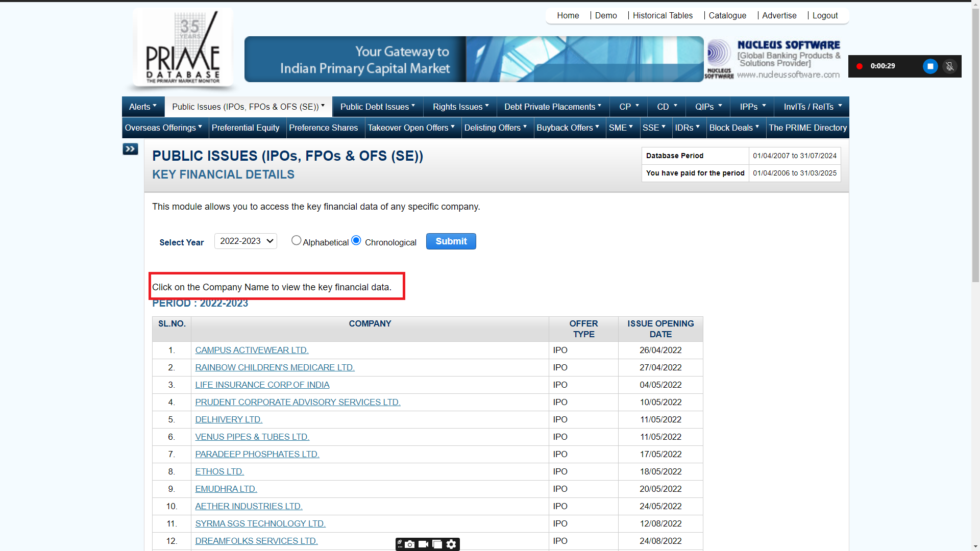980x551 pixels.
Task: Click the Prime Database logo
Action: [x=183, y=47]
